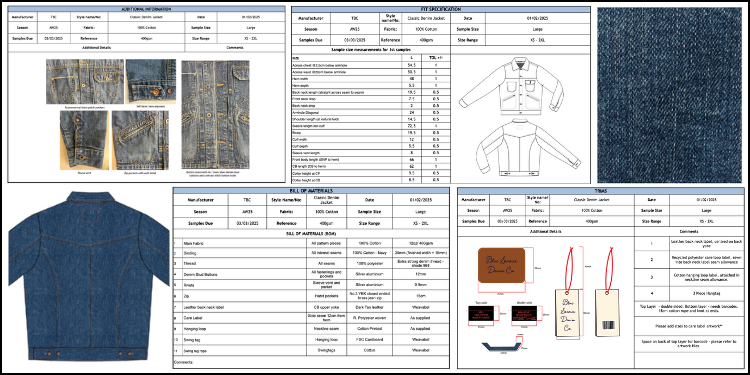Select the 'Cuff width' measurement row
The height and width of the screenshot is (375, 750).
(371, 139)
